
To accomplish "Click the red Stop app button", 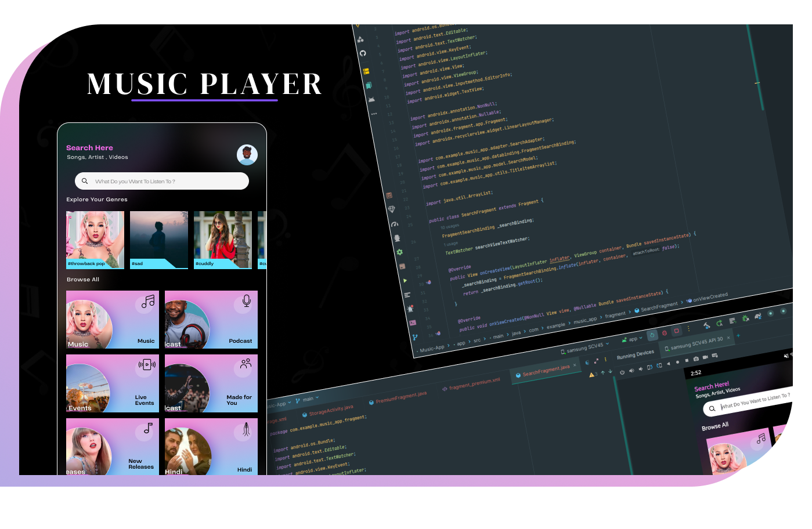I will (x=676, y=331).
